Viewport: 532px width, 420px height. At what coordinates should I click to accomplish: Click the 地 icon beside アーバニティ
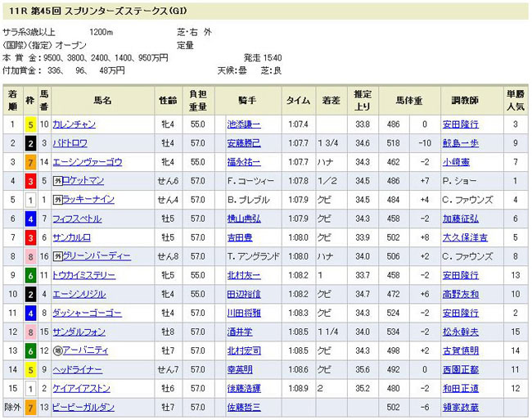click(x=57, y=350)
